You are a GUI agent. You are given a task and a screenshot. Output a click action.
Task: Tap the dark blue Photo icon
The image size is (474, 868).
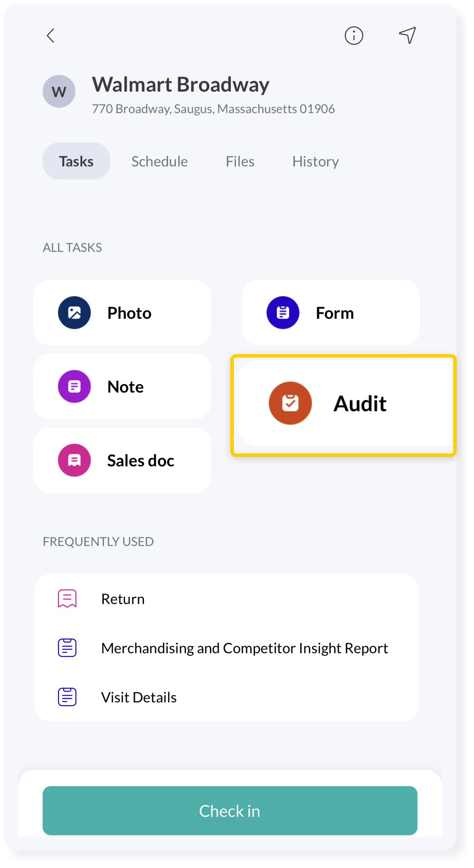(x=74, y=312)
